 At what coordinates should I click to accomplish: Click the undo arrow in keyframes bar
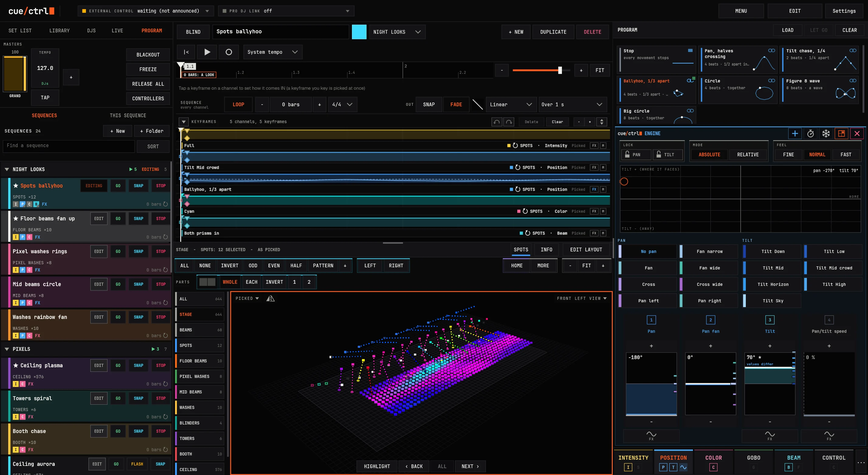[x=497, y=122]
